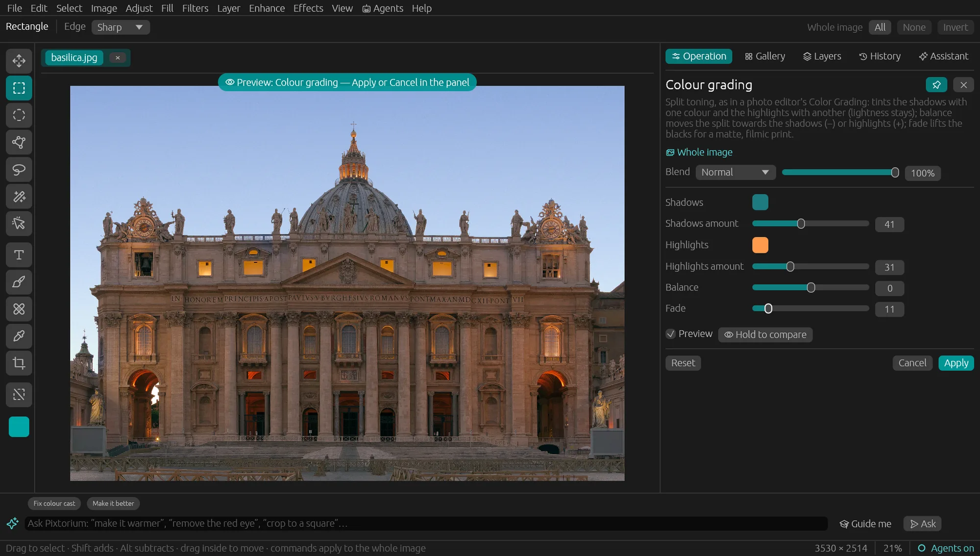Close the Colour grading panel

(963, 85)
